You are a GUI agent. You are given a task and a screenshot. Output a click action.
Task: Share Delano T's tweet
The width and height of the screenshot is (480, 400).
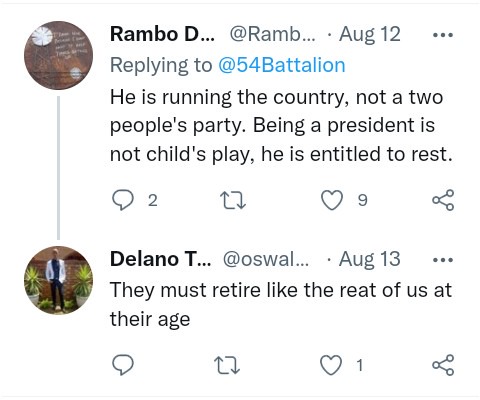click(x=443, y=365)
